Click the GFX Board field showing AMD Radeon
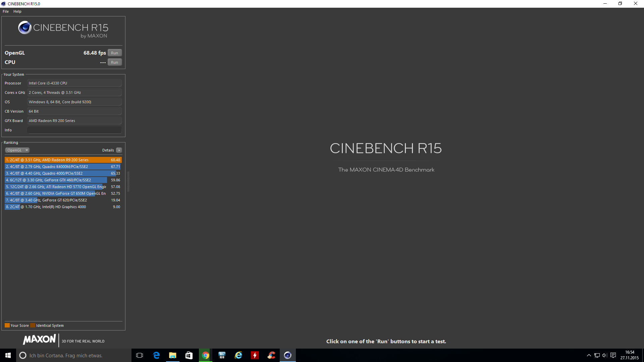The image size is (644, 362). coord(74,121)
